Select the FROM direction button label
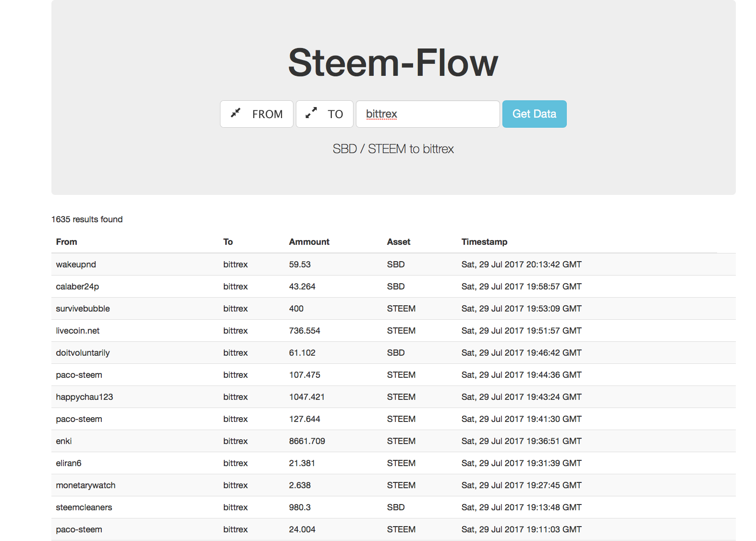This screenshot has height=541, width=756. (268, 114)
